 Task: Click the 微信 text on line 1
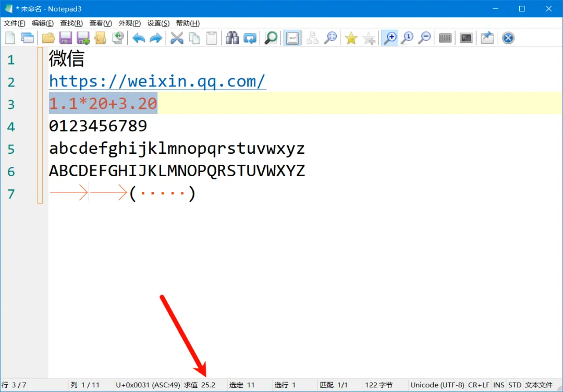coord(66,58)
